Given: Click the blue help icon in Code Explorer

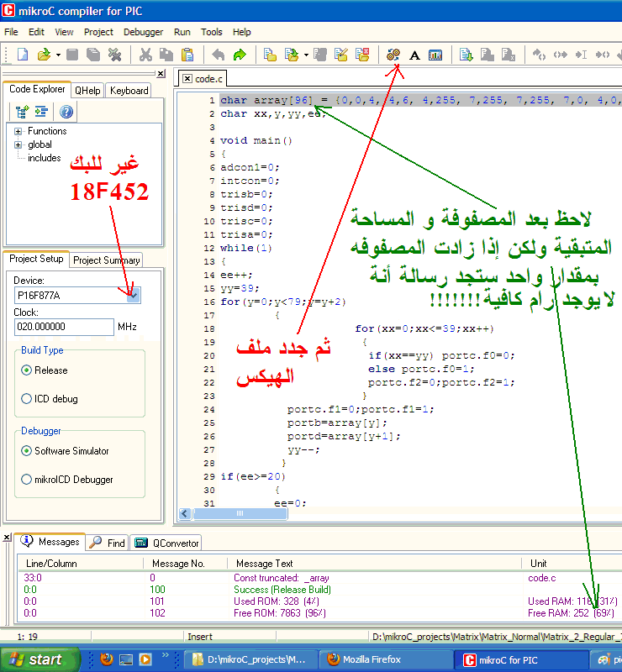Looking at the screenshot, I should coord(66,112).
